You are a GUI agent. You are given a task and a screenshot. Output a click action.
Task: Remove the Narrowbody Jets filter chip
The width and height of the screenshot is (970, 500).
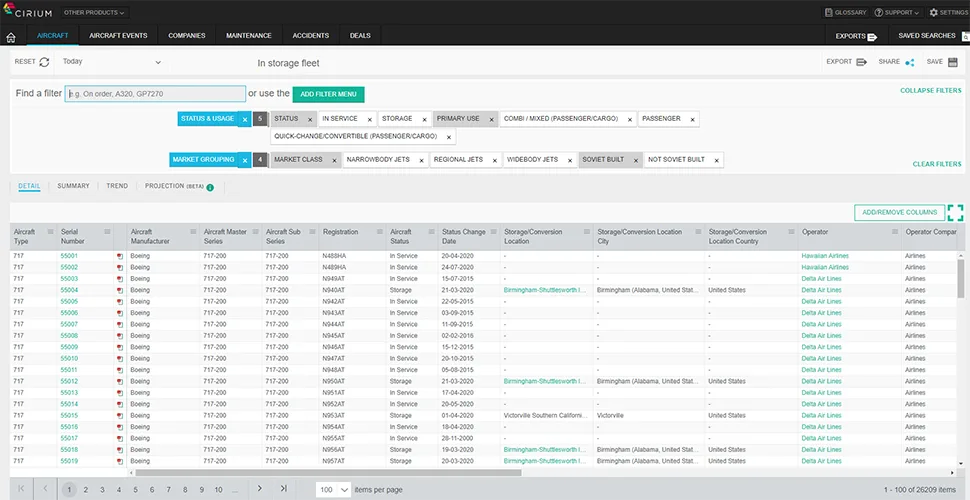pyautogui.click(x=421, y=160)
